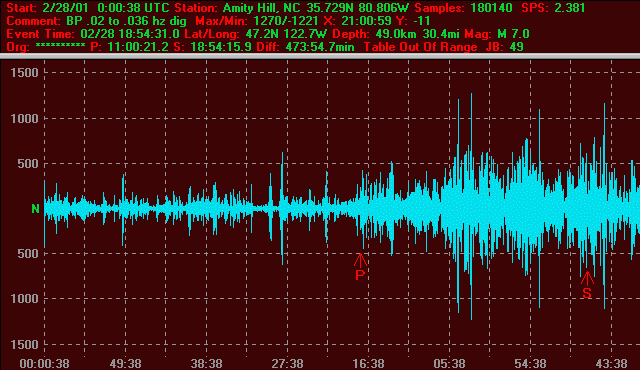Image resolution: width=640 pixels, height=370 pixels.
Task: Click the upper 1000 amplitude label
Action: (x=24, y=119)
